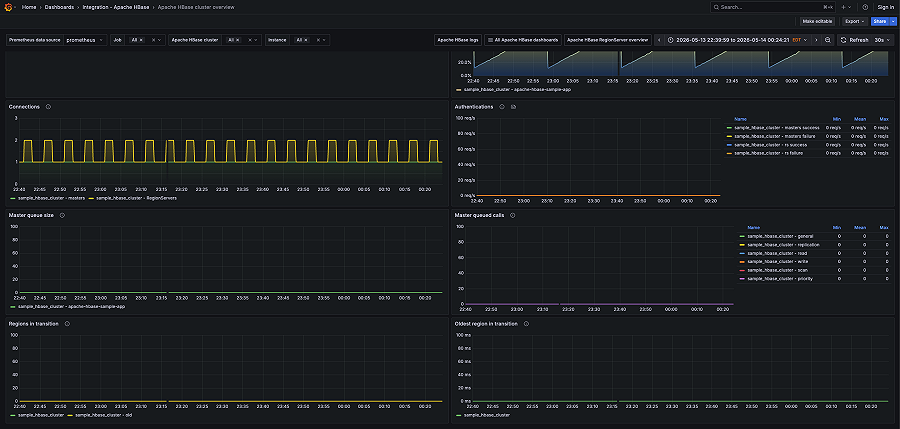Screen dimensions: 900x429
Task: Click the blue Share button
Action: coord(879,21)
